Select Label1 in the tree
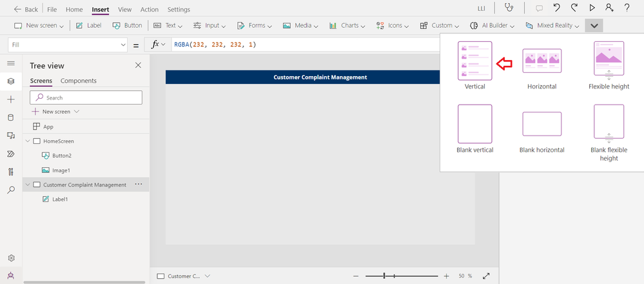The width and height of the screenshot is (644, 284). (x=60, y=199)
